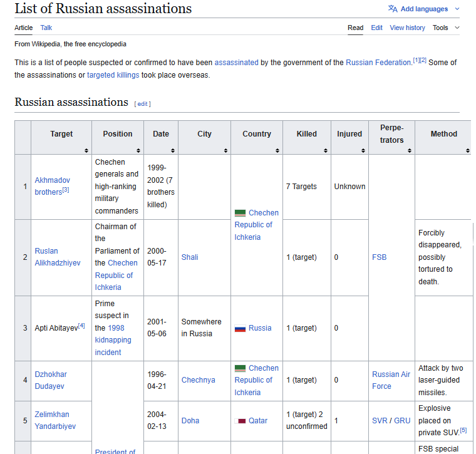Open the Qatar country link
Image resolution: width=476 pixels, height=454 pixels.
(x=258, y=421)
